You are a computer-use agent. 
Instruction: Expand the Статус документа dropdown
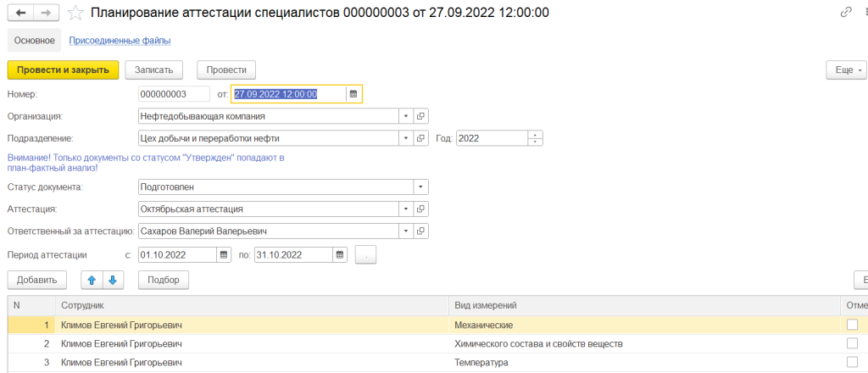pos(420,186)
